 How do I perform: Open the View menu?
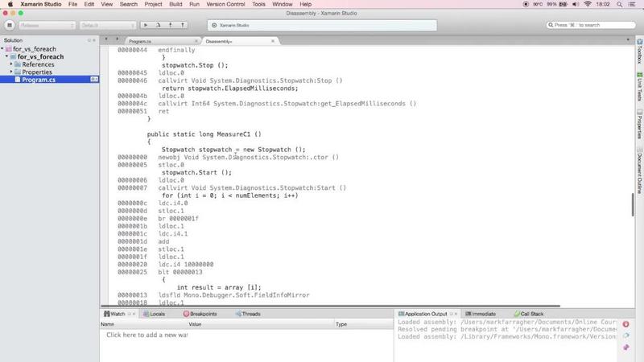[x=107, y=4]
